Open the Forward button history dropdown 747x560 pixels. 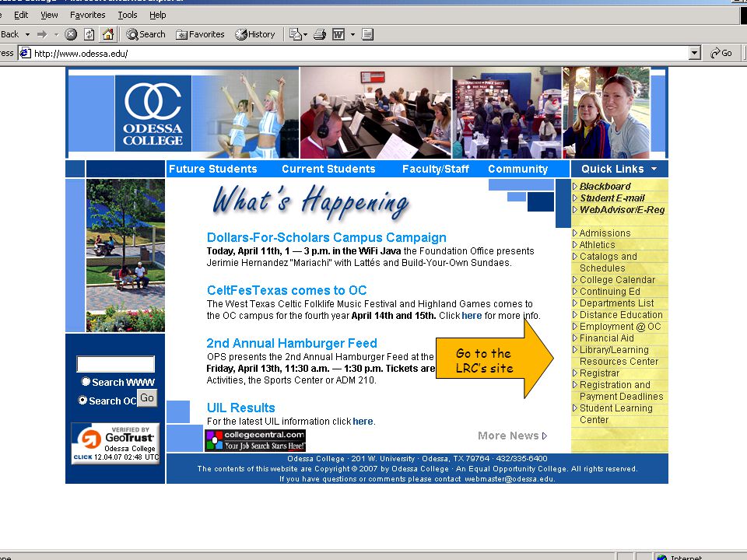(x=56, y=34)
